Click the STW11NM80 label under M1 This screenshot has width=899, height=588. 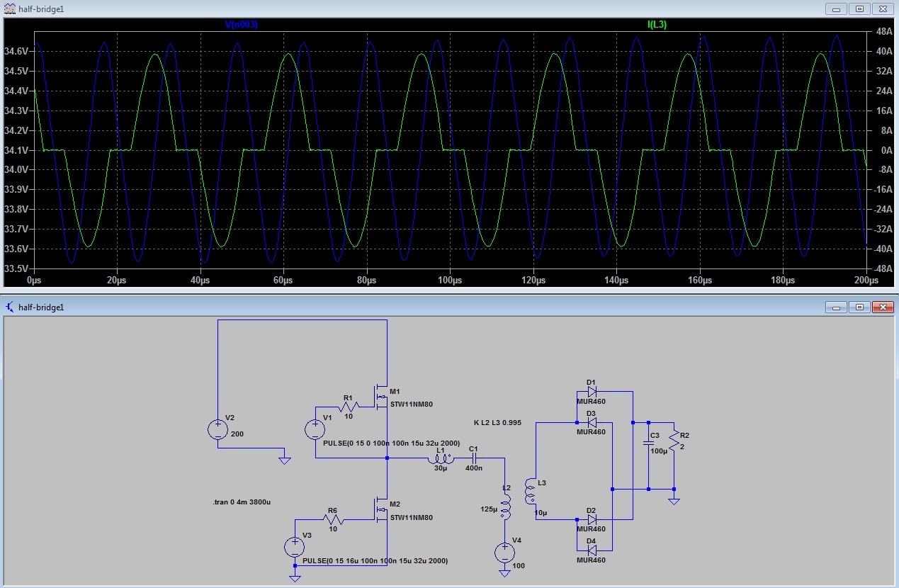(x=411, y=405)
